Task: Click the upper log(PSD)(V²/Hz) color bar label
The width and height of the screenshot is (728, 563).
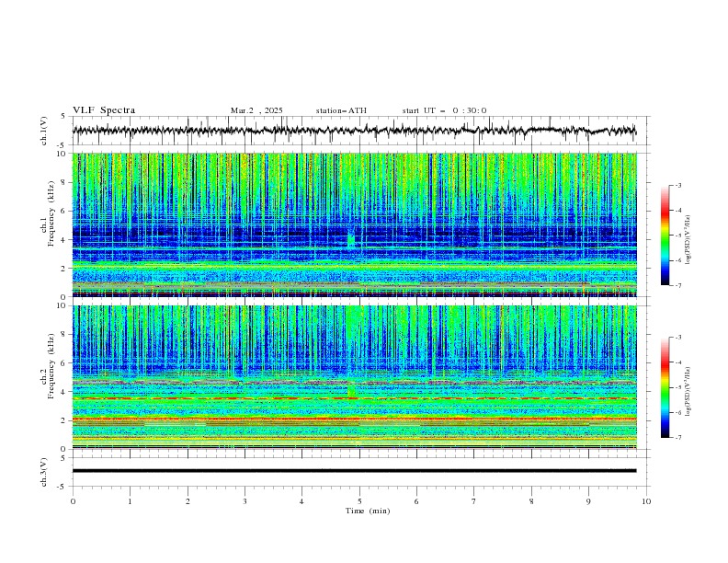Action: (x=688, y=240)
